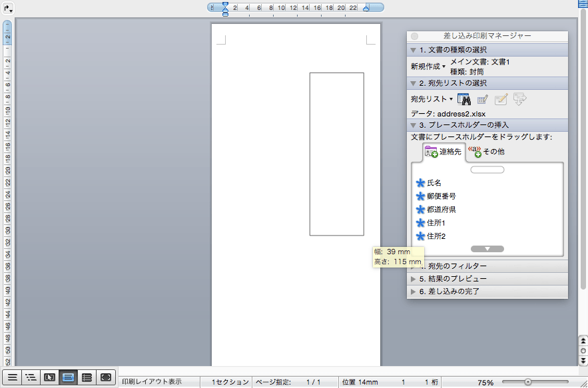Expand section 6. 差し込みの完了

[414, 291]
